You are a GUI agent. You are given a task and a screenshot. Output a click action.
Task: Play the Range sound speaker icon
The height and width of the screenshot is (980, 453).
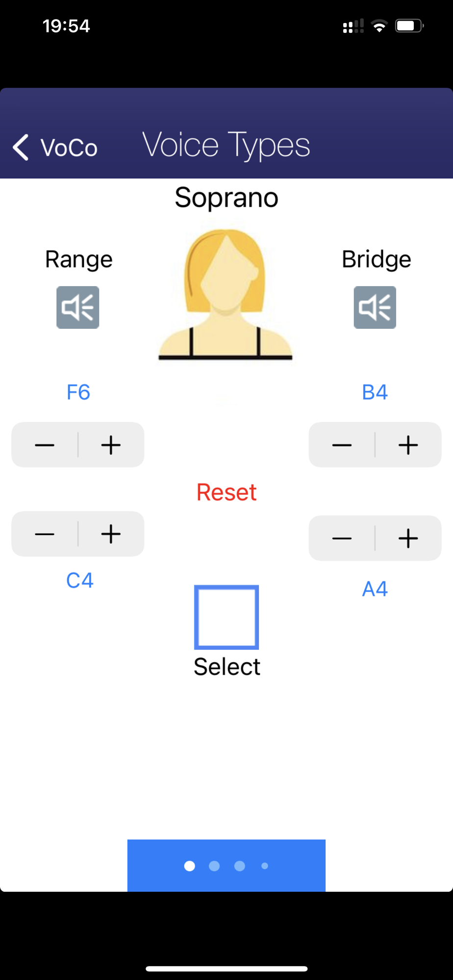(78, 307)
